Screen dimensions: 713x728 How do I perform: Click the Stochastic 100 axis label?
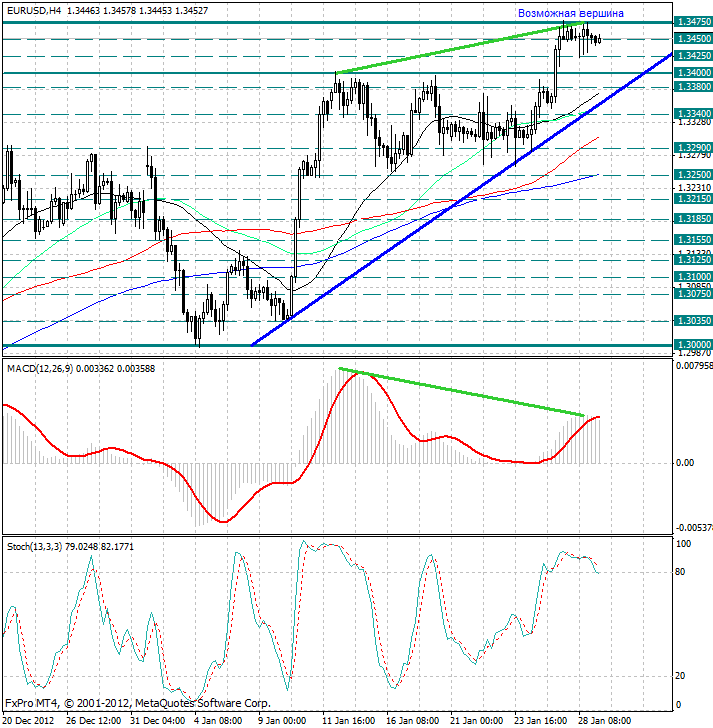point(683,544)
